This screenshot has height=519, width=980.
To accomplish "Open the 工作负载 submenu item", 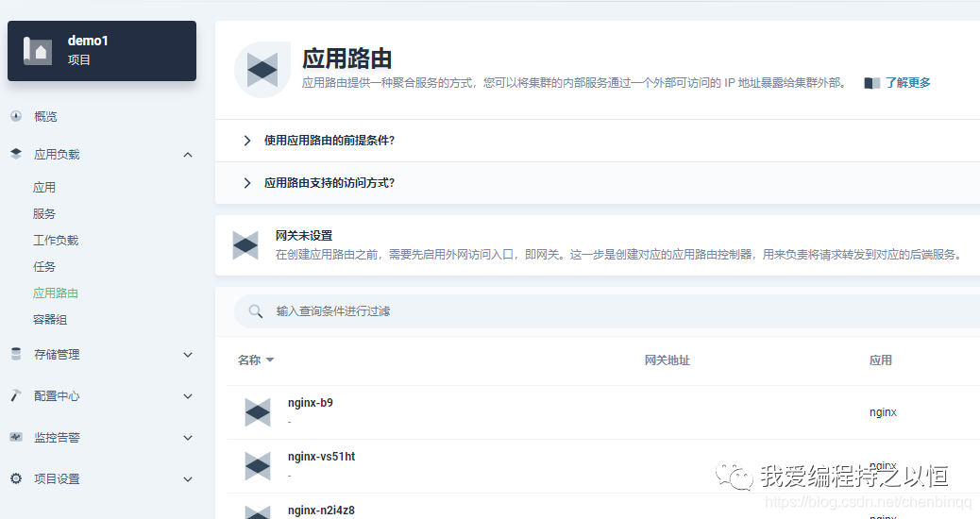I will (56, 240).
